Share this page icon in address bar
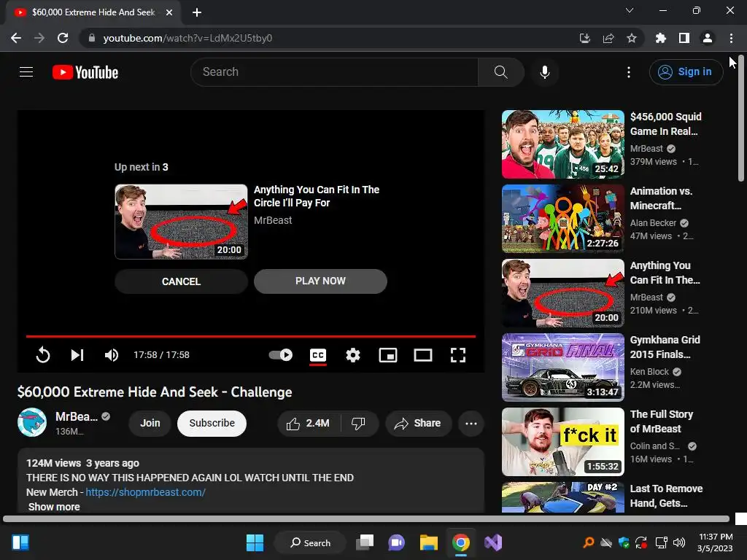Image resolution: width=747 pixels, height=560 pixels. (608, 38)
